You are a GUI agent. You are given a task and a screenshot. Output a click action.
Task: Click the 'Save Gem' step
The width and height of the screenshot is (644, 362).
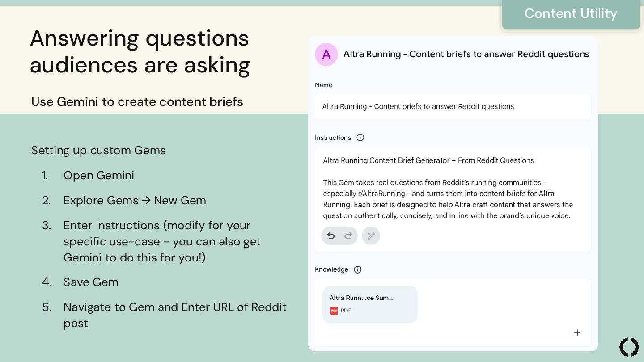pos(91,282)
